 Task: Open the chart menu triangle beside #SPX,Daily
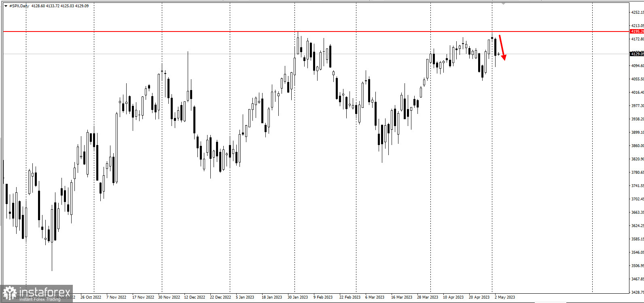point(6,6)
